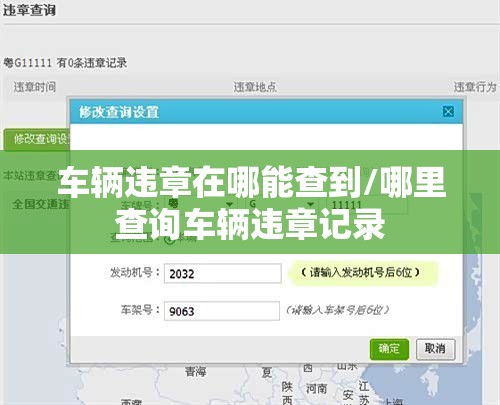The image size is (500, 405).
Task: Select the 违章行为 column header
Action: point(475,87)
